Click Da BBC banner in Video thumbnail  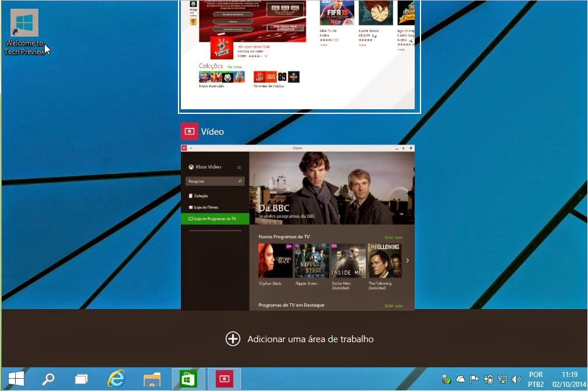point(332,188)
